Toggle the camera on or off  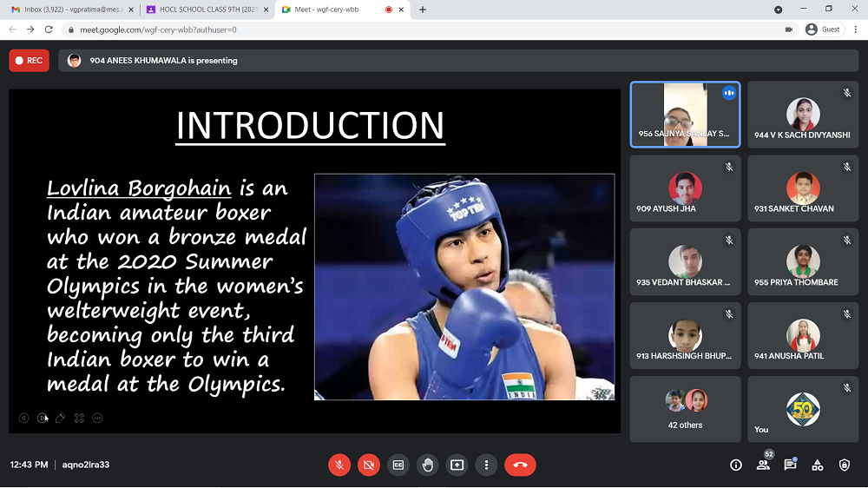(369, 465)
